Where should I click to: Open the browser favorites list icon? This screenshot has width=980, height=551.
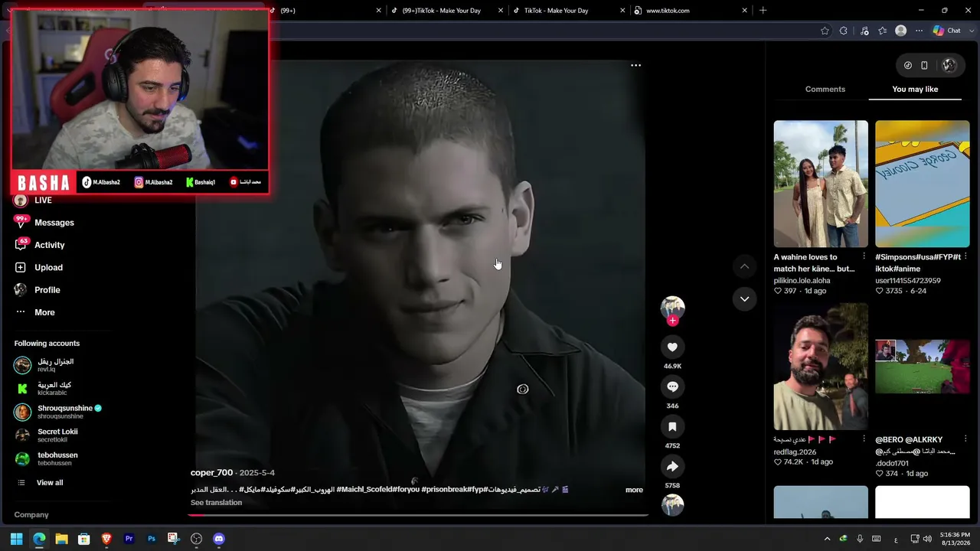[x=883, y=31]
